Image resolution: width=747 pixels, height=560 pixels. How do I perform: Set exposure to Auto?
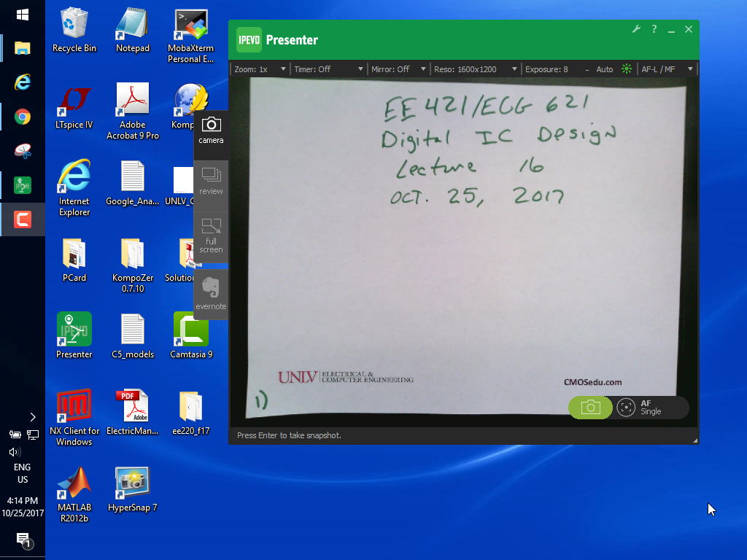pos(605,69)
